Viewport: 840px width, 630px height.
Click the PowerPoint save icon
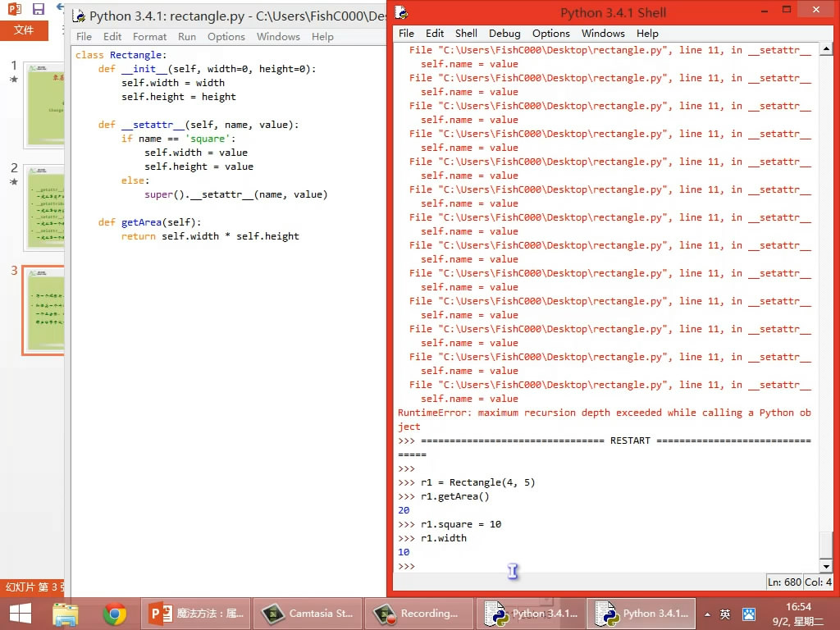(39, 9)
